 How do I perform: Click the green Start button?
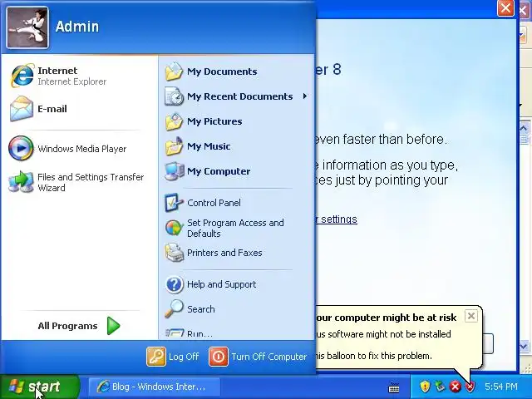39,387
